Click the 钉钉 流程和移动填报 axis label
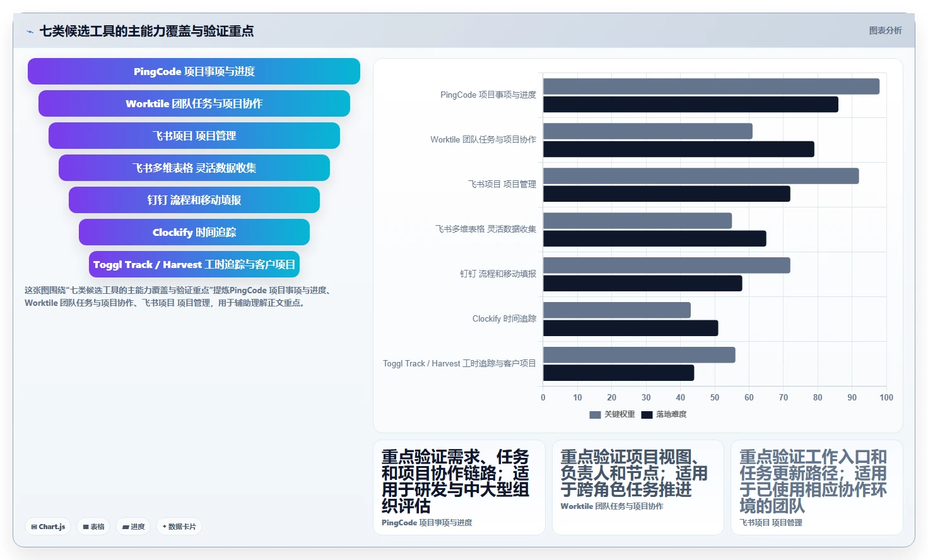Viewport: 928px width, 560px height. [498, 274]
